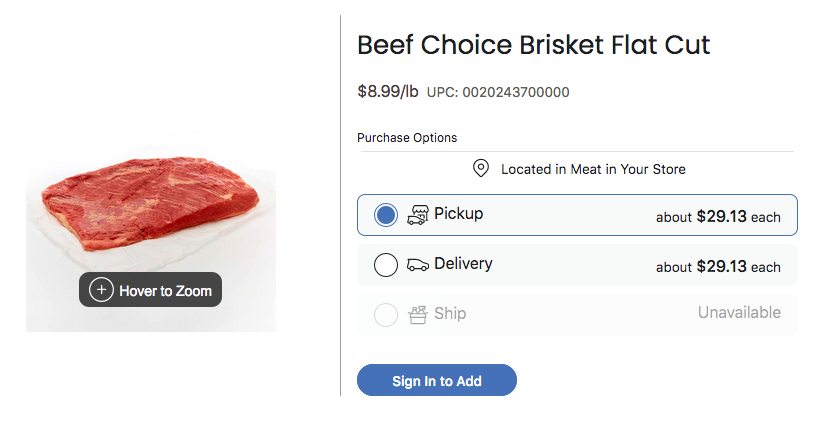Screen dimensions: 825x425
Task: Click the Purchase Options heading
Action: (x=407, y=138)
